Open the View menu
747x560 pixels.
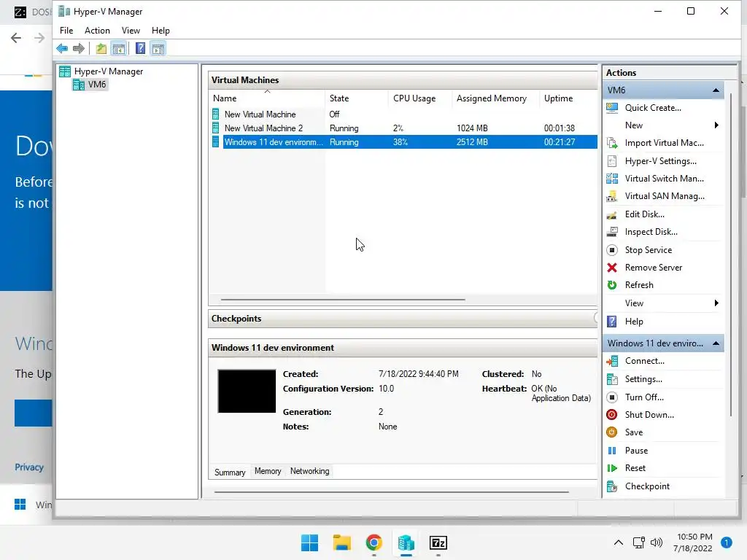(x=131, y=31)
